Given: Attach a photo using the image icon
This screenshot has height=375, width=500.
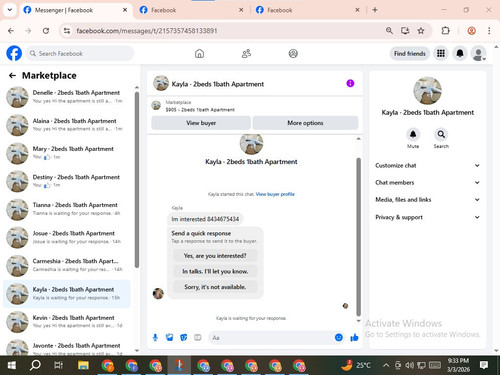Looking at the screenshot, I should 170,338.
